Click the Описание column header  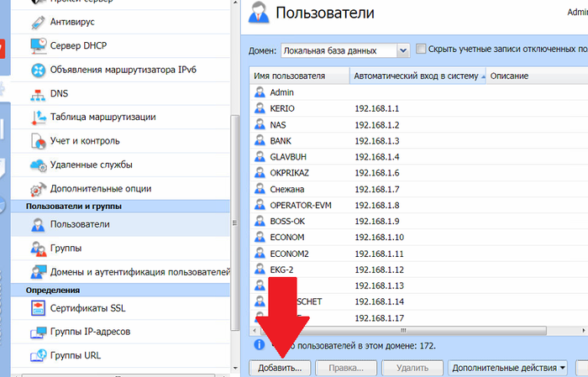[x=537, y=76]
